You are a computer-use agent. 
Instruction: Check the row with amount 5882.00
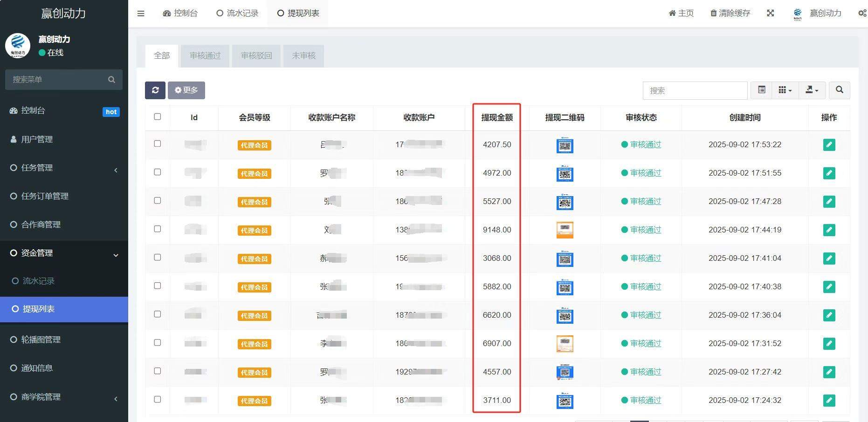pos(158,286)
